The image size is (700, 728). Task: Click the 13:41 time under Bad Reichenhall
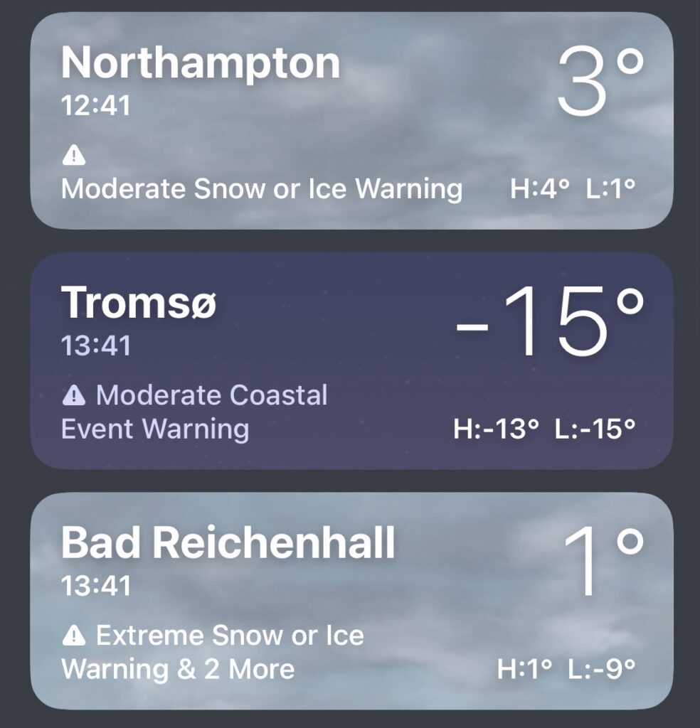96,587
